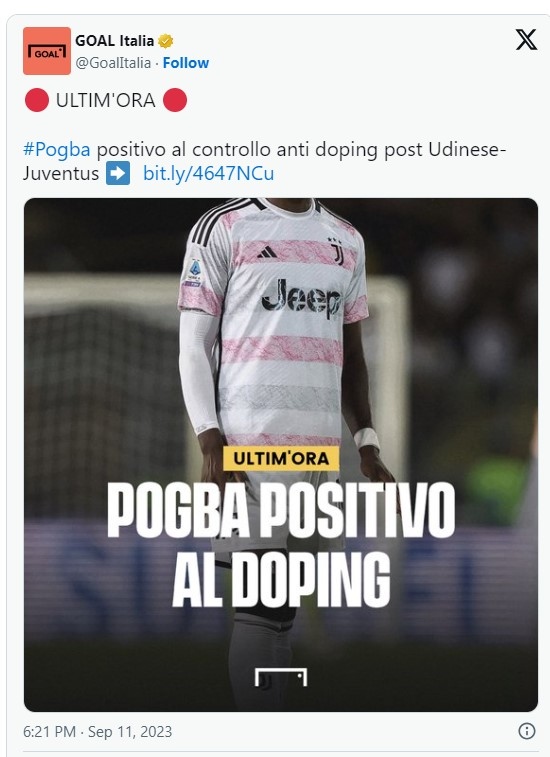Open the tweet info circle icon
The width and height of the screenshot is (550, 757).
coord(526,731)
